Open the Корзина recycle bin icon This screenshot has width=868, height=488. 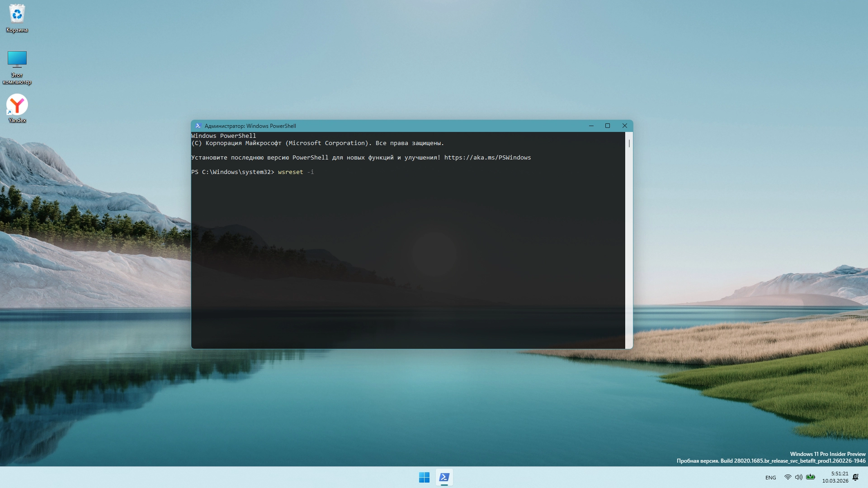[x=17, y=15]
